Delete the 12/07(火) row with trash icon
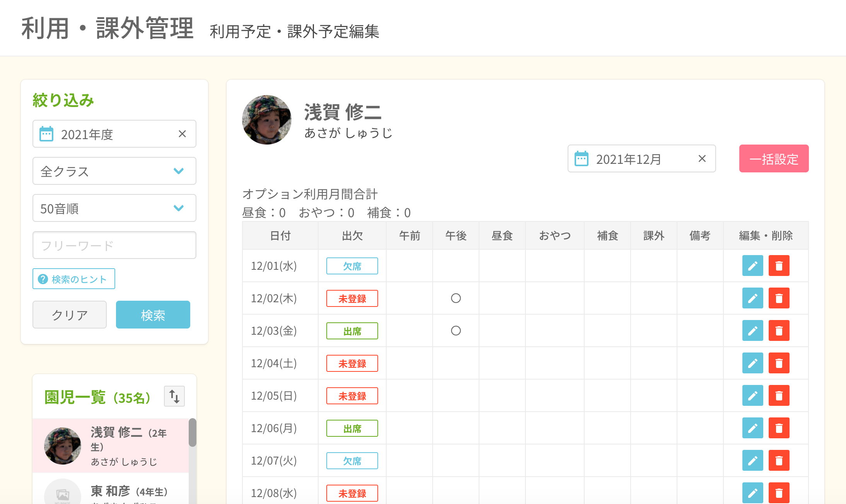This screenshot has height=504, width=846. 779,460
